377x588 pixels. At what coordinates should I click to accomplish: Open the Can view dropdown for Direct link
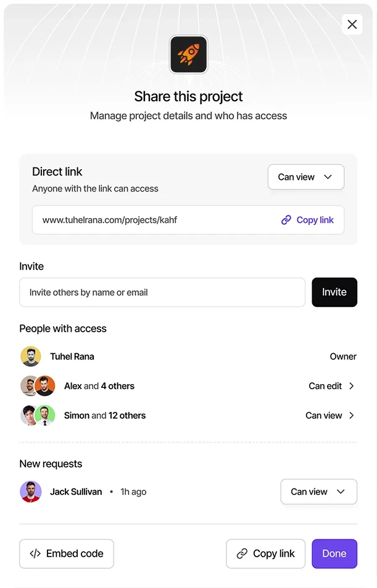(x=305, y=177)
